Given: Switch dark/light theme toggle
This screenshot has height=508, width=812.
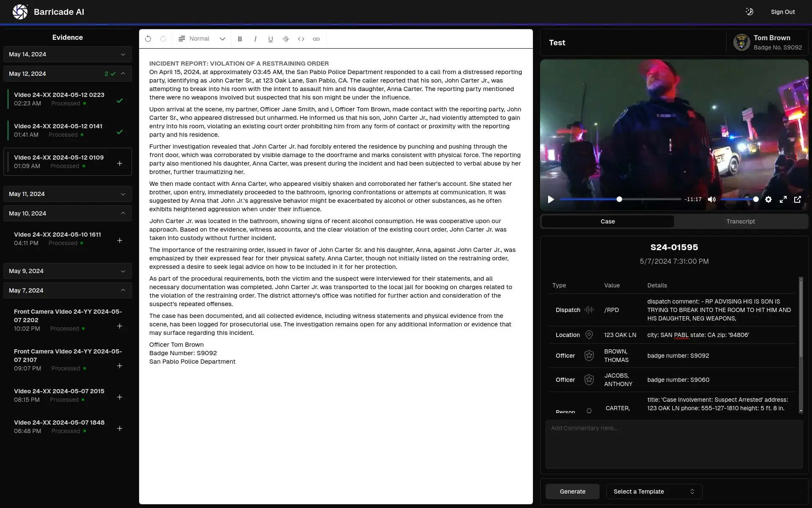Looking at the screenshot, I should pos(749,12).
